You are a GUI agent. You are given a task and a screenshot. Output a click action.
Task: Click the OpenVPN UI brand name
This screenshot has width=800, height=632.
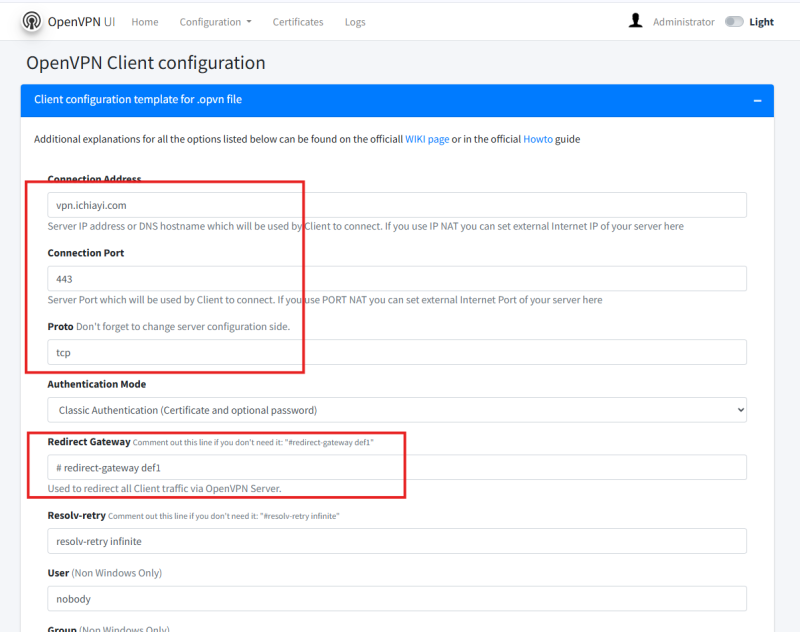[81, 22]
